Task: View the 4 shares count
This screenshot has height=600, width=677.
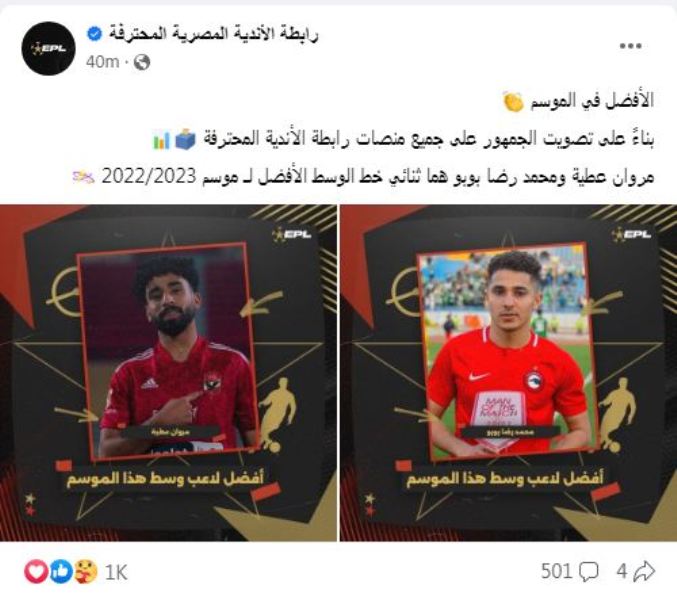Action: 621,572
